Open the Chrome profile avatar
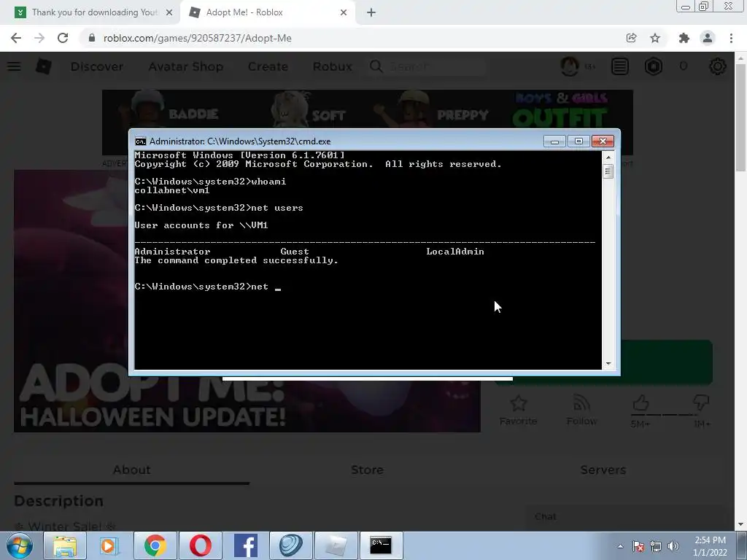This screenshot has width=747, height=560. 708,38
